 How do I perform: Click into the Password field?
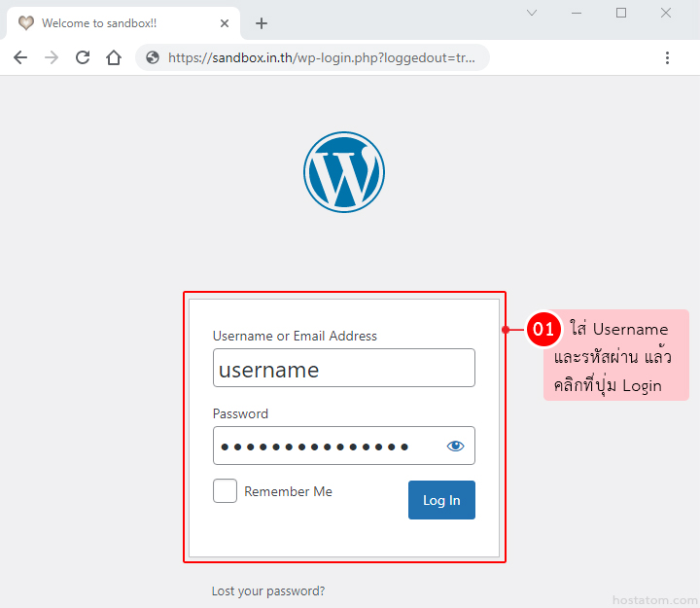(x=326, y=447)
